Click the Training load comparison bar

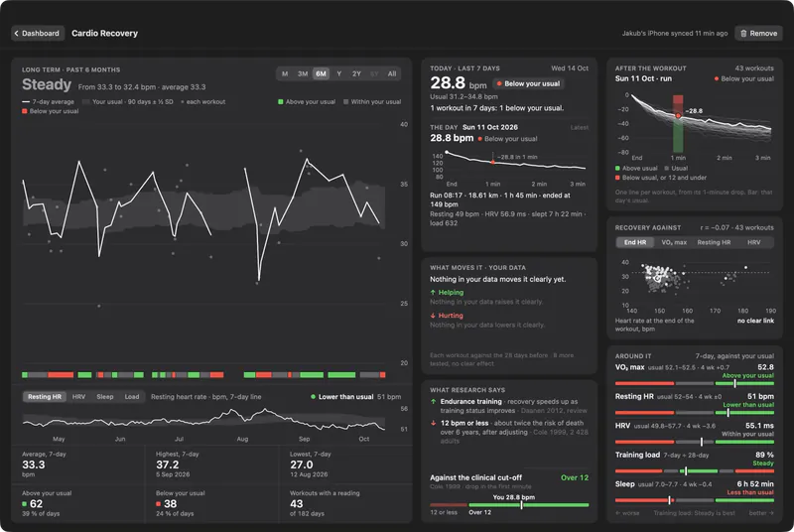(x=694, y=471)
